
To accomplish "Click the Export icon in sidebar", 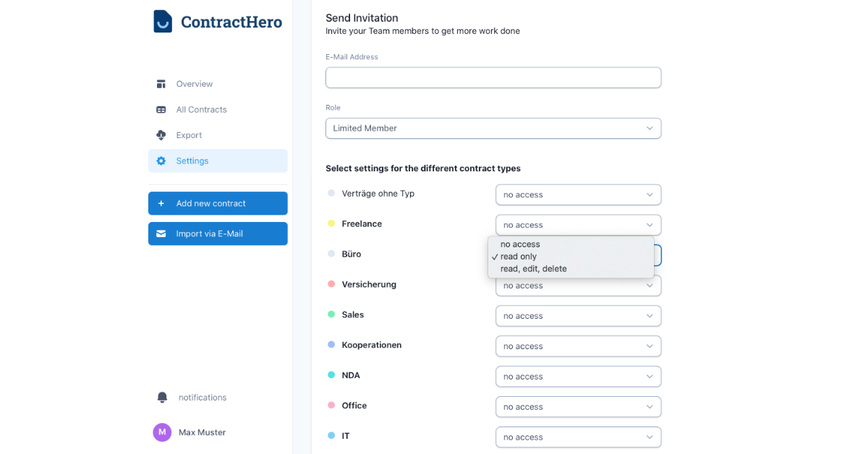I will tap(161, 135).
